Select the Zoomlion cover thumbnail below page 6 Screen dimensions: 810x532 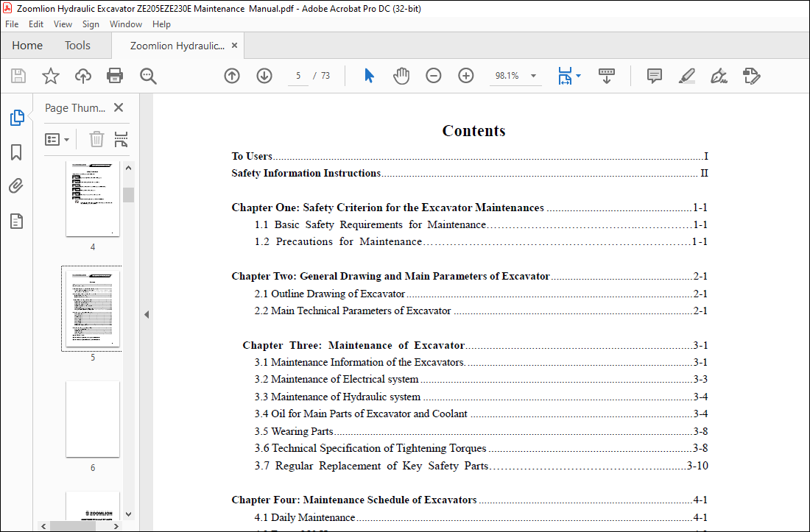click(93, 506)
